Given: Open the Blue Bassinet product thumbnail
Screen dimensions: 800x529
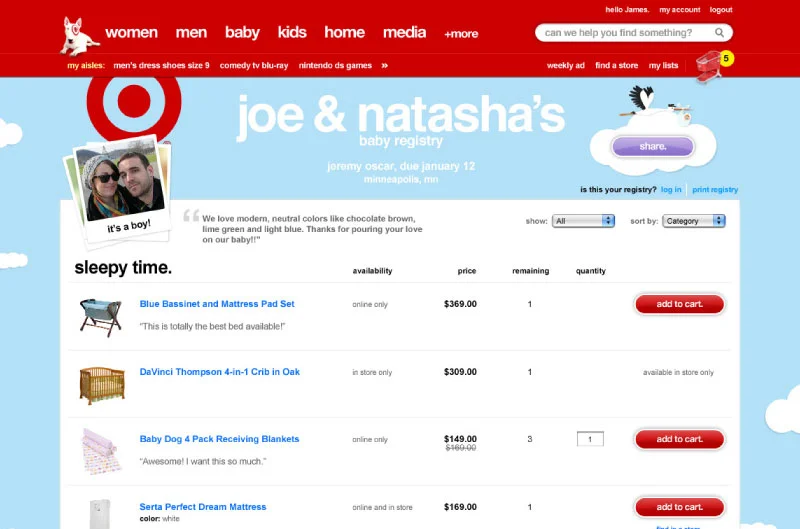Looking at the screenshot, I should (x=101, y=317).
